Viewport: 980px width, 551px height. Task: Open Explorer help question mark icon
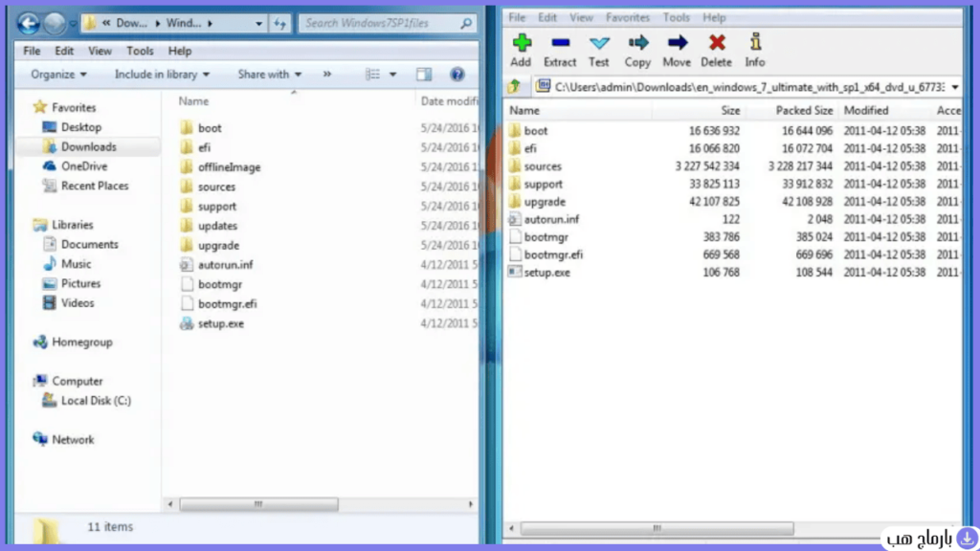pos(457,75)
